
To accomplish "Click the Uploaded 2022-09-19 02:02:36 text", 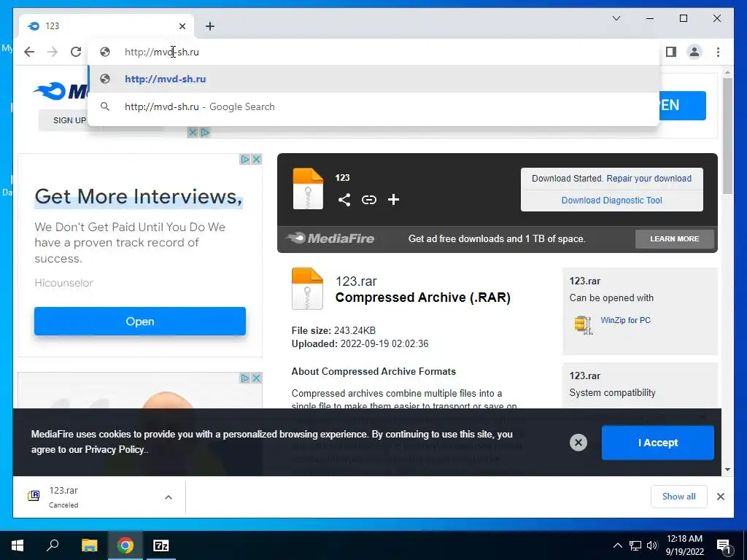I will coord(360,344).
